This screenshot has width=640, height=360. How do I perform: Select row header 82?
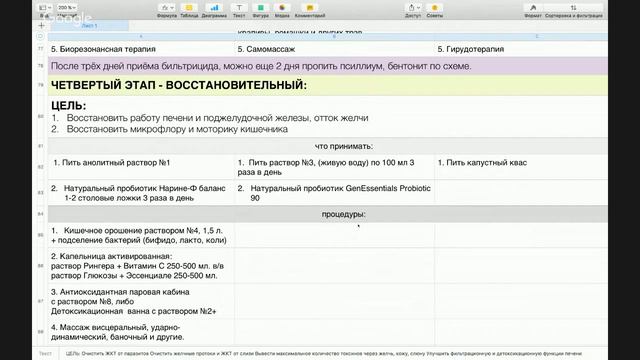[40, 167]
